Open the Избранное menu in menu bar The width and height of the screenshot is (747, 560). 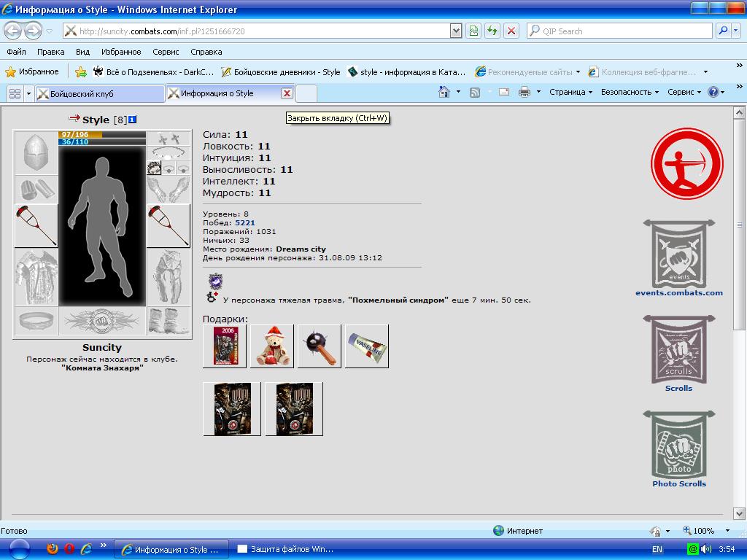[121, 52]
